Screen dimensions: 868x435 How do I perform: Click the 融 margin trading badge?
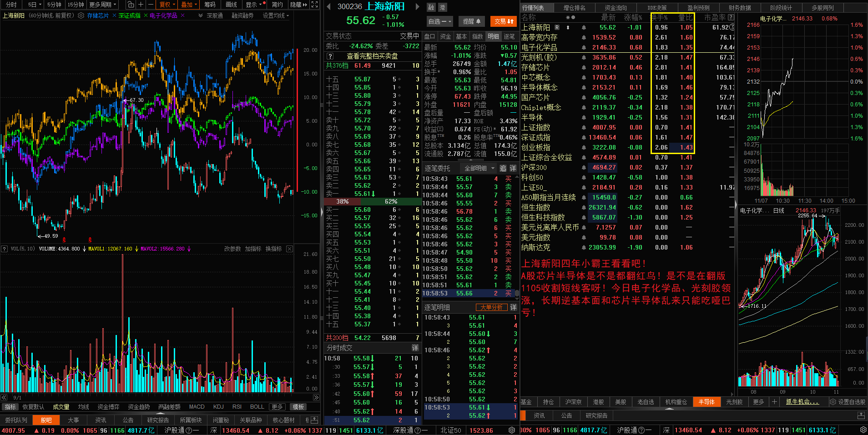431,7
